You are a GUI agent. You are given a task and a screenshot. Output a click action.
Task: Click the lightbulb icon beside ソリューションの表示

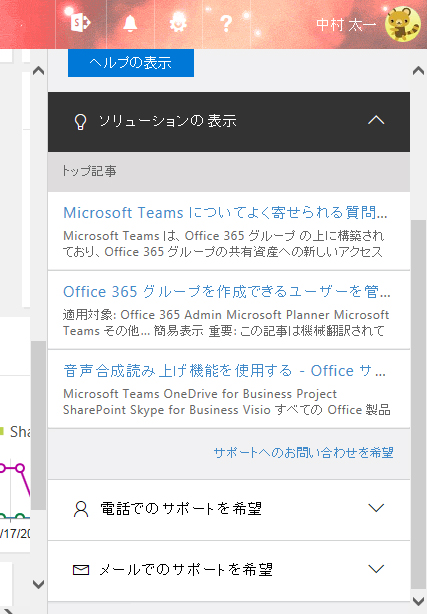coord(81,121)
